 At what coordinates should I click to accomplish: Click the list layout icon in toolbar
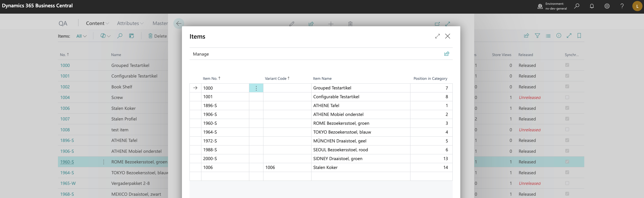132,36
